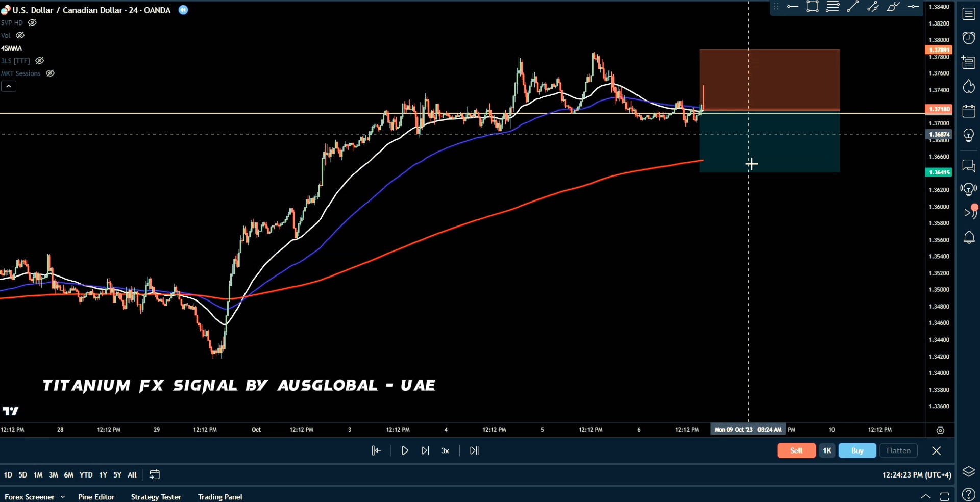Open the broadcast streams panel
The image size is (980, 502).
970,213
